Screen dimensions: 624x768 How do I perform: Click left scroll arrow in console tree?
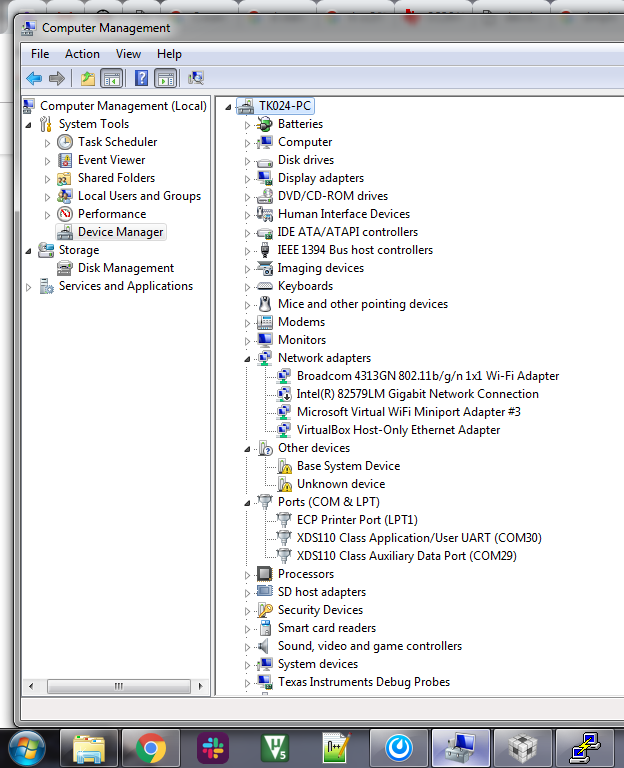31,687
